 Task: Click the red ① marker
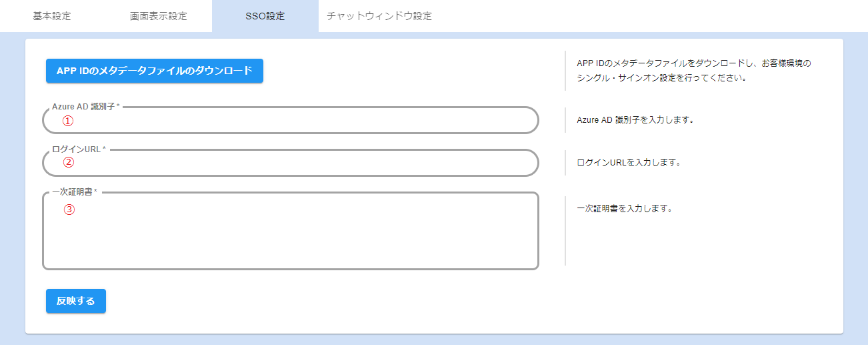tap(67, 121)
